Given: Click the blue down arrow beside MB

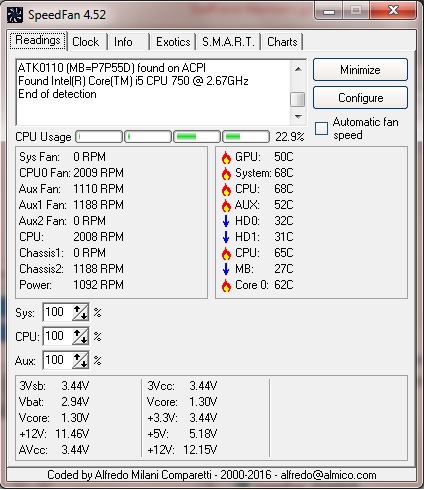Looking at the screenshot, I should click(x=226, y=269).
